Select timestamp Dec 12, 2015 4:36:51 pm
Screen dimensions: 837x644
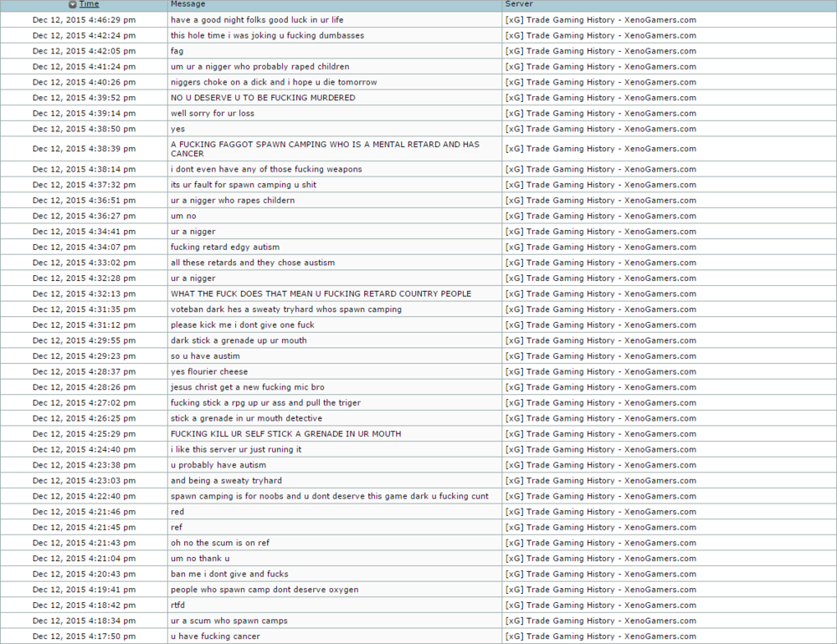pyautogui.click(x=84, y=200)
